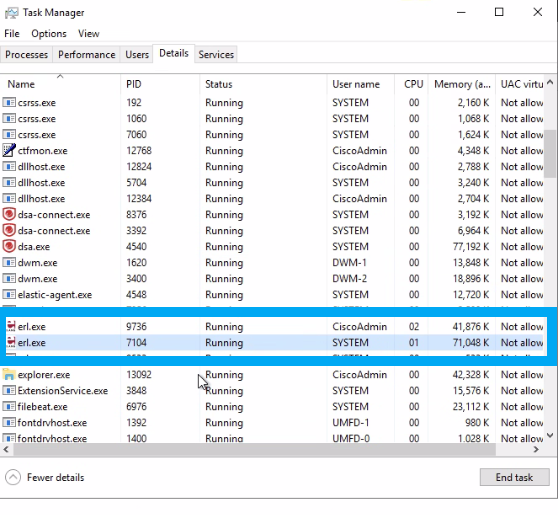Click the horizontal scrollbar thumb

(x=254, y=450)
